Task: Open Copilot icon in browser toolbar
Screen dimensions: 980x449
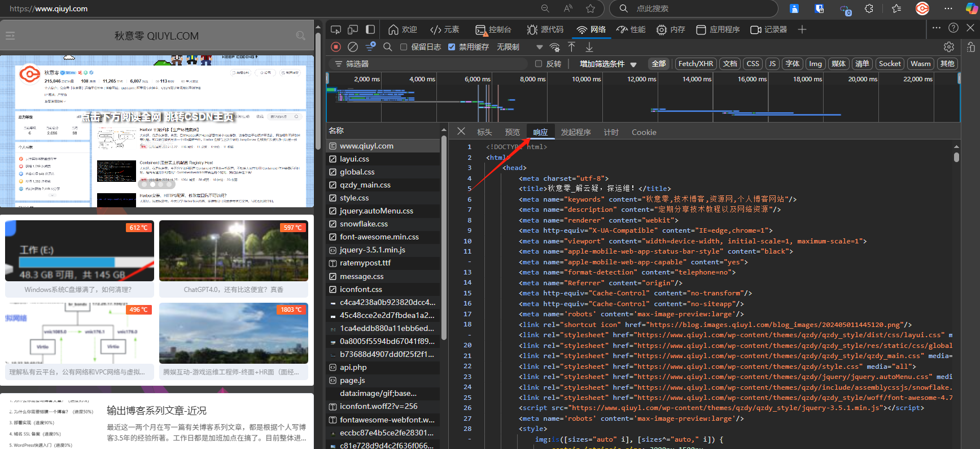Action: tap(971, 8)
